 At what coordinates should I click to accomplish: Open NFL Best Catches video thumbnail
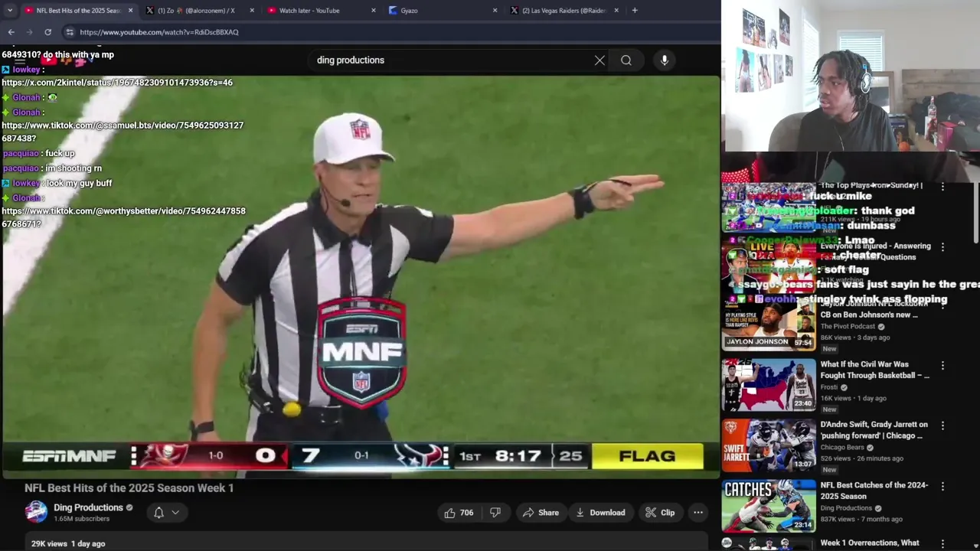click(x=768, y=505)
